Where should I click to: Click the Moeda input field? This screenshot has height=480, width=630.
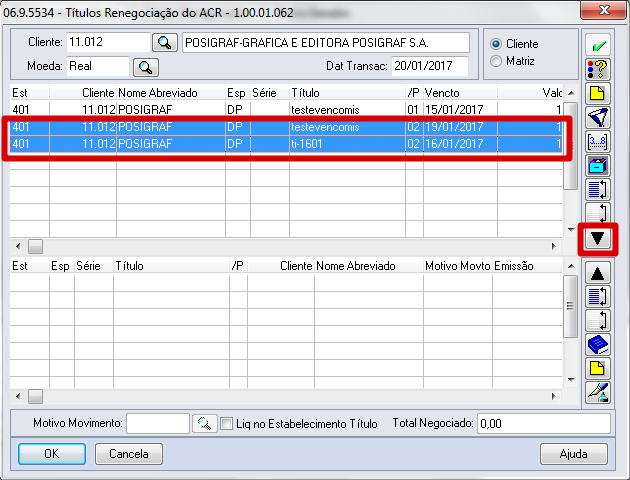tap(98, 66)
